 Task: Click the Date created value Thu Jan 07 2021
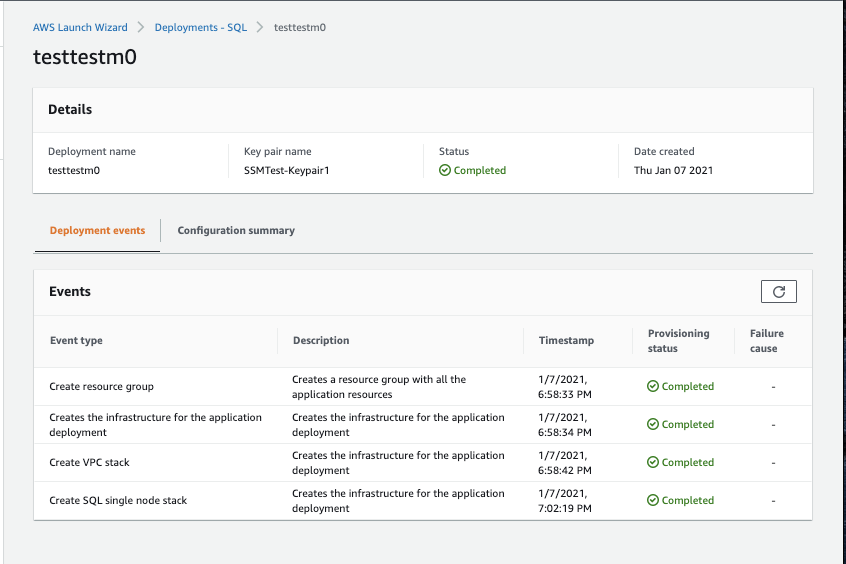[673, 171]
